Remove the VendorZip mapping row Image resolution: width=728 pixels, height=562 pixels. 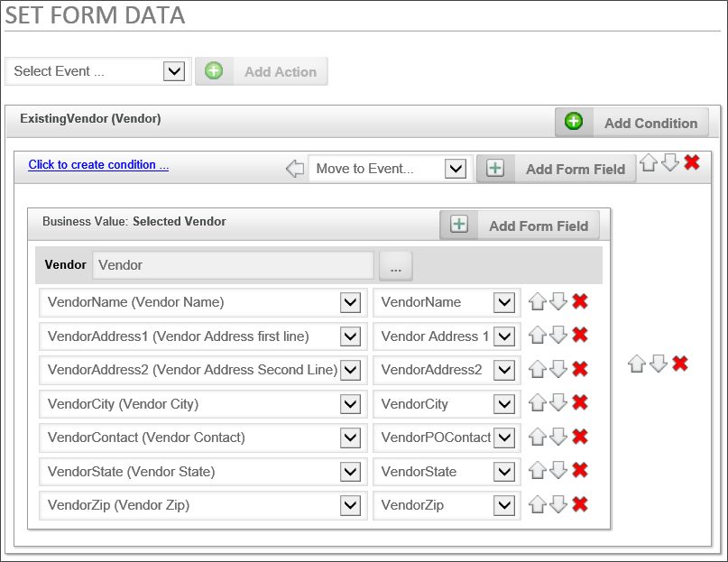[x=580, y=504]
